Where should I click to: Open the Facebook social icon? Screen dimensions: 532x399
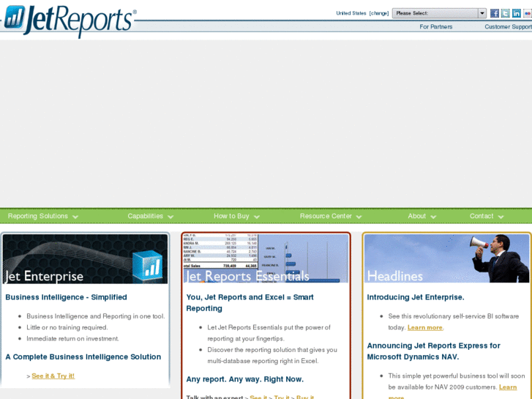[x=495, y=13]
